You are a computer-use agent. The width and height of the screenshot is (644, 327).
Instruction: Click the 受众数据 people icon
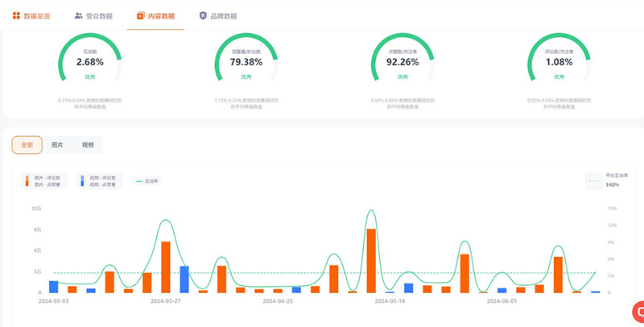coord(78,15)
